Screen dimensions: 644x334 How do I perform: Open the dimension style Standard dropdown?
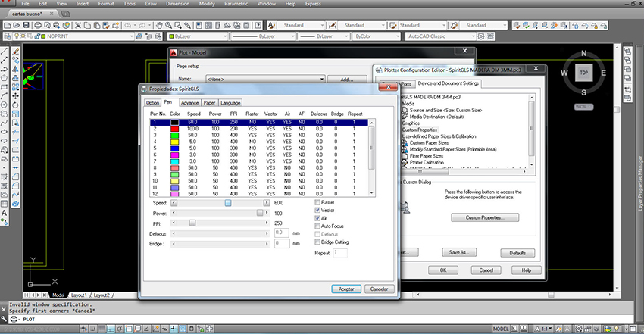coord(383,26)
